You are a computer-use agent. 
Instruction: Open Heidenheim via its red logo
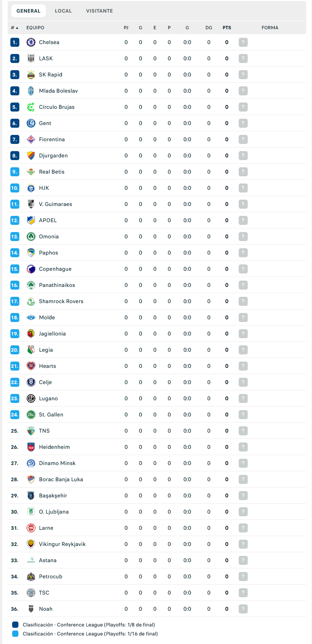click(31, 447)
